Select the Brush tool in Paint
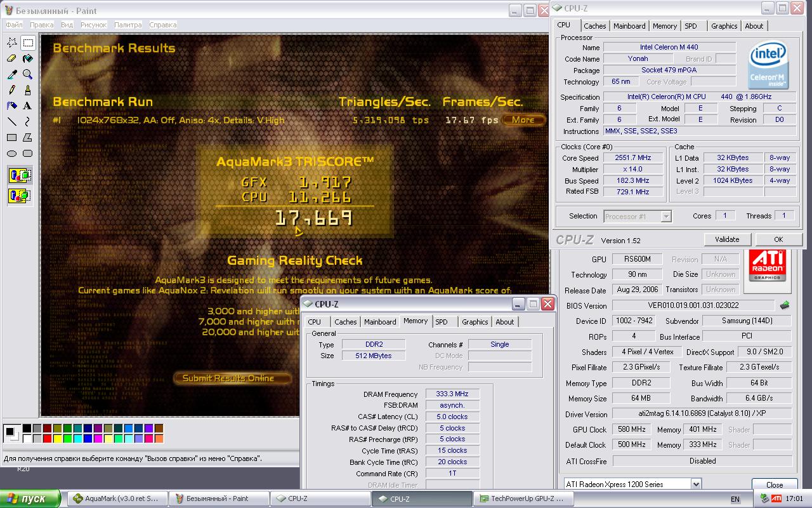 pyautogui.click(x=28, y=90)
